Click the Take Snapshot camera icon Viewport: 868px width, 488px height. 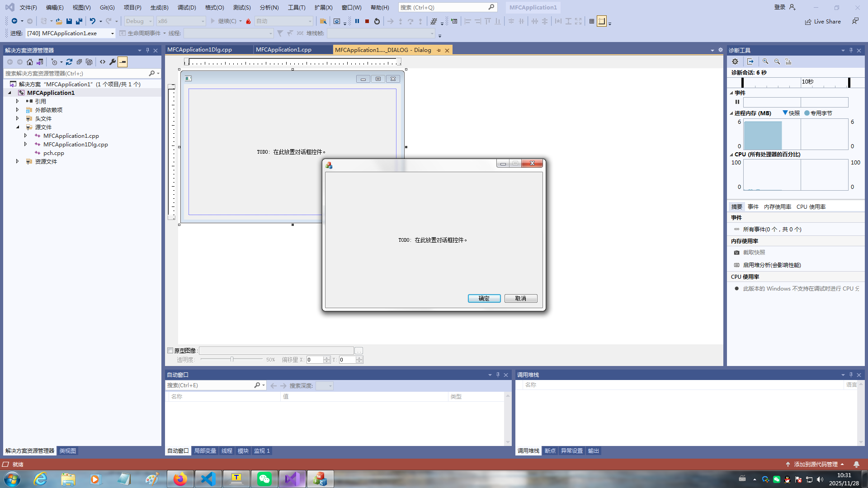(736, 253)
